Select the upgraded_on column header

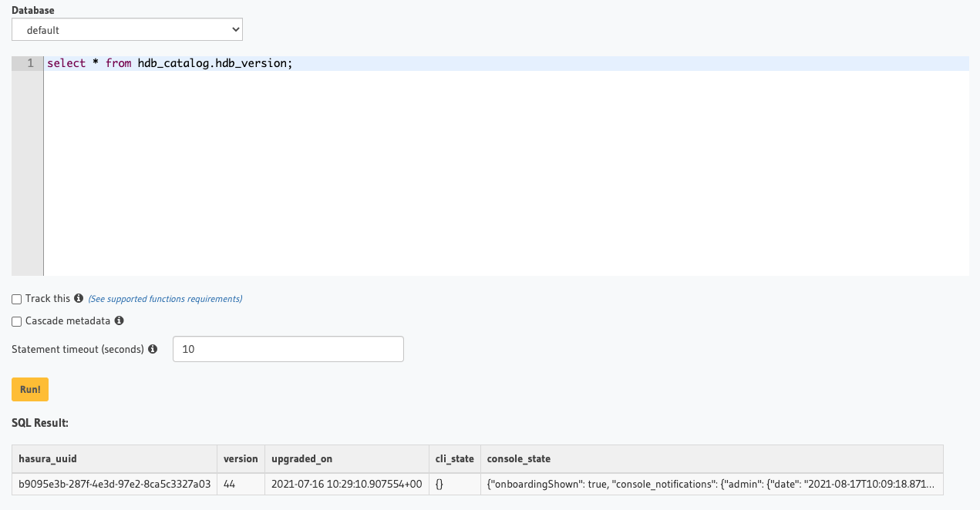[x=346, y=458]
